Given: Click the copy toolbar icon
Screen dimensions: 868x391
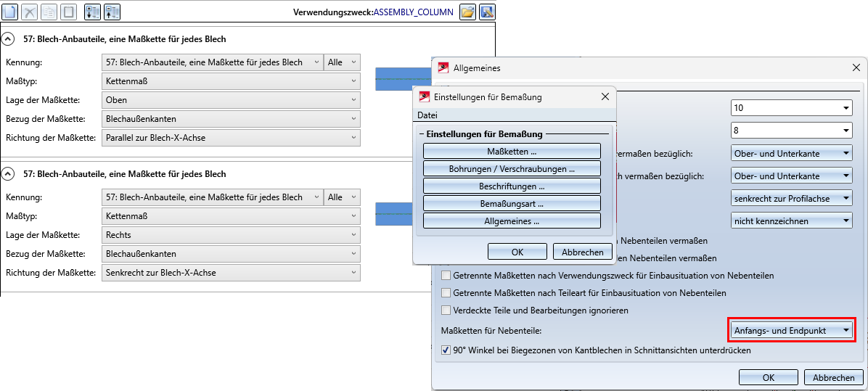Looking at the screenshot, I should coord(49,12).
